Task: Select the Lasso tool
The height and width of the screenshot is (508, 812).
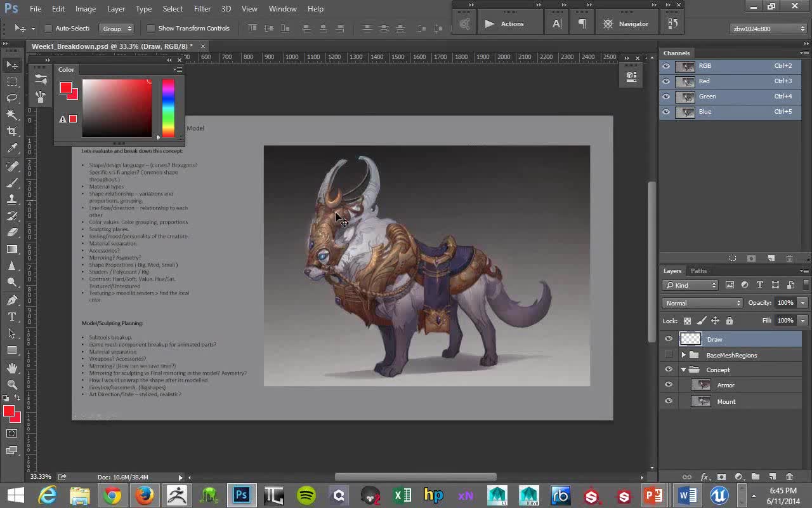Action: coord(12,98)
